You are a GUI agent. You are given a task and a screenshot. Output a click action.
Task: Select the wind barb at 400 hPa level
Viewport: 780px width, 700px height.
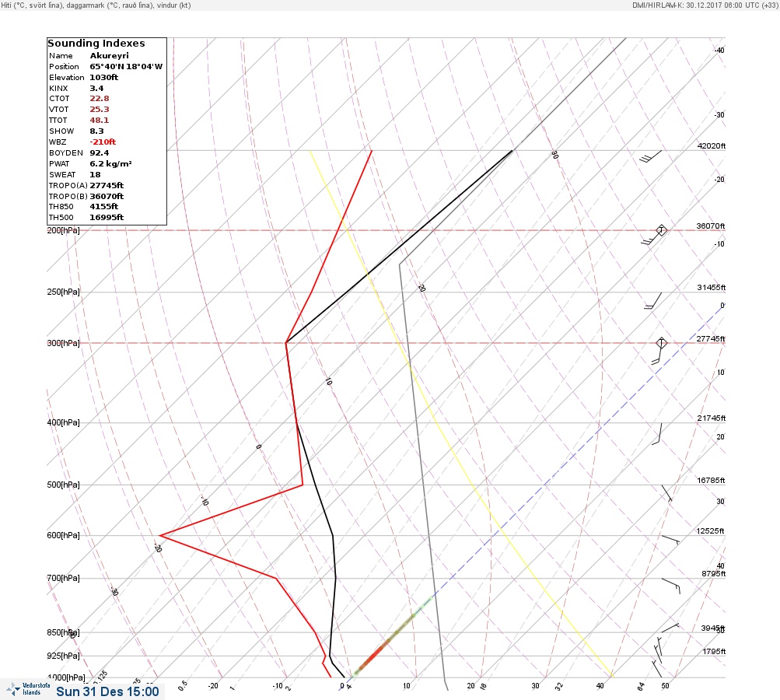[657, 434]
